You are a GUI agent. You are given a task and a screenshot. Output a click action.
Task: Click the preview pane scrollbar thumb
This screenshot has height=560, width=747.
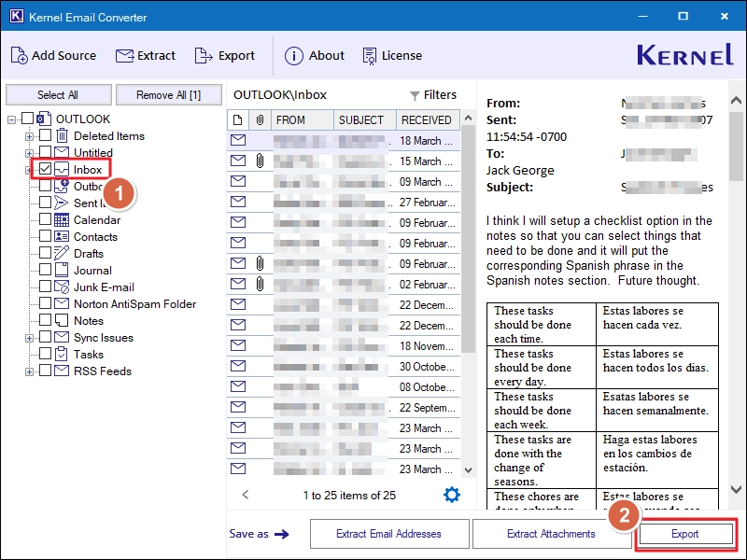click(x=736, y=147)
